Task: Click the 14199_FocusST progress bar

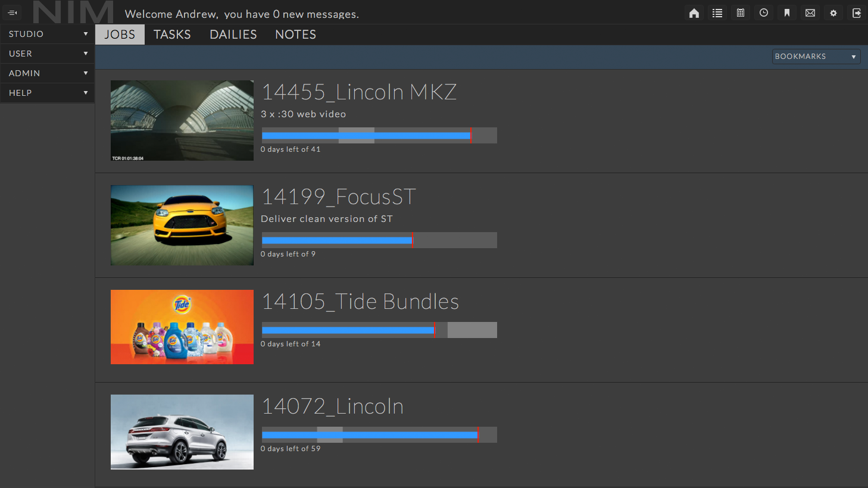Action: [379, 240]
